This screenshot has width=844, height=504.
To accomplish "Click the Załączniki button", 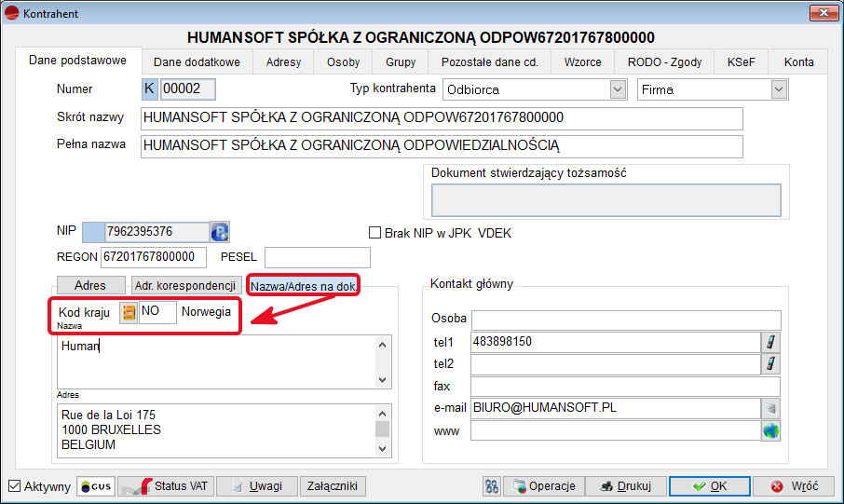I will click(x=333, y=486).
